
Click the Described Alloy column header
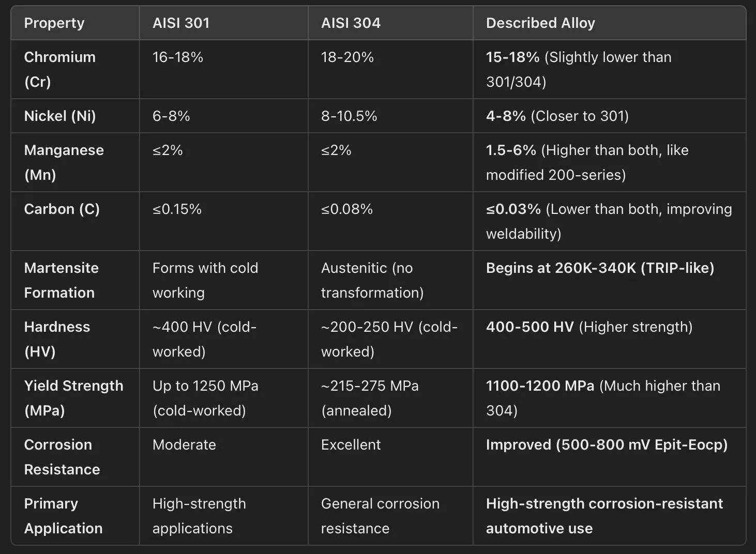click(540, 23)
